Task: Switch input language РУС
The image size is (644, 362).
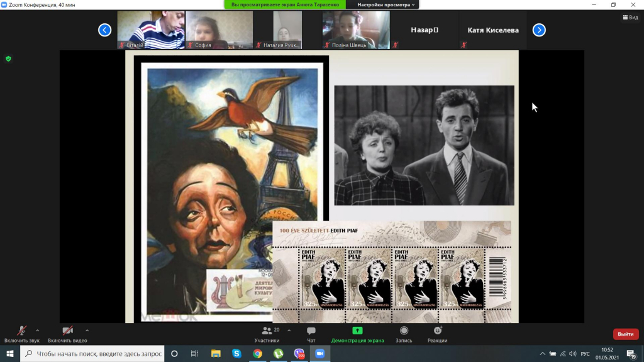Action: pyautogui.click(x=586, y=354)
